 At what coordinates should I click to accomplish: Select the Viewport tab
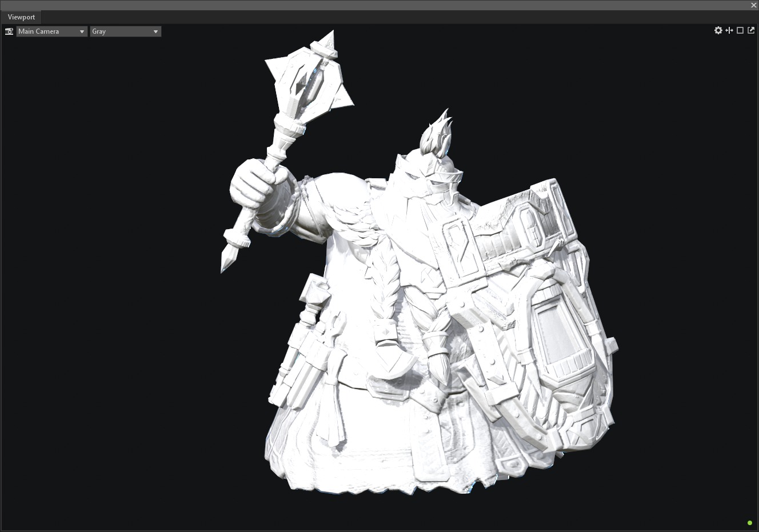pos(21,17)
